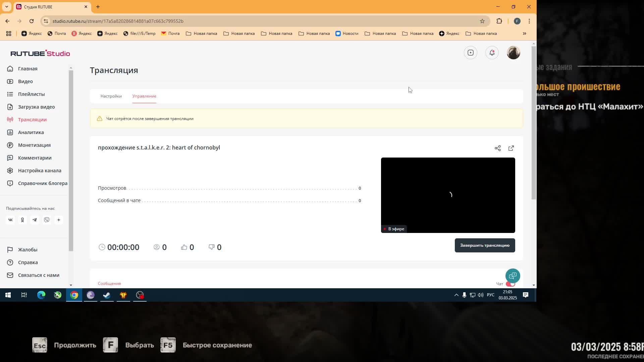Open stream in new window icon

point(511,148)
